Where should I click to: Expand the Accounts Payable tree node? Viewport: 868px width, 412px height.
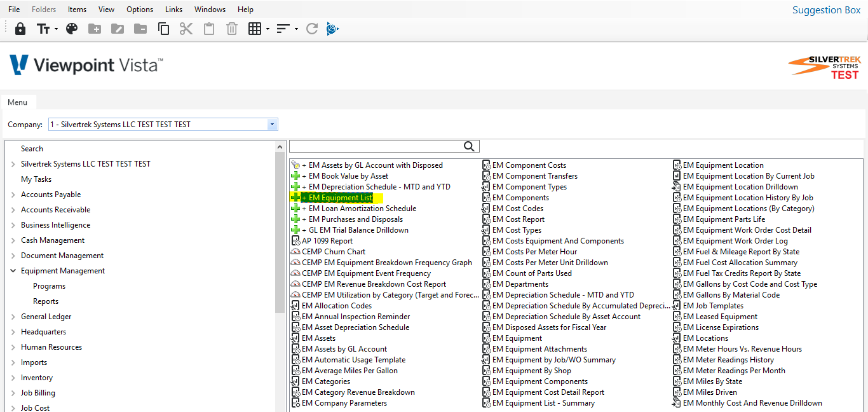coord(13,195)
